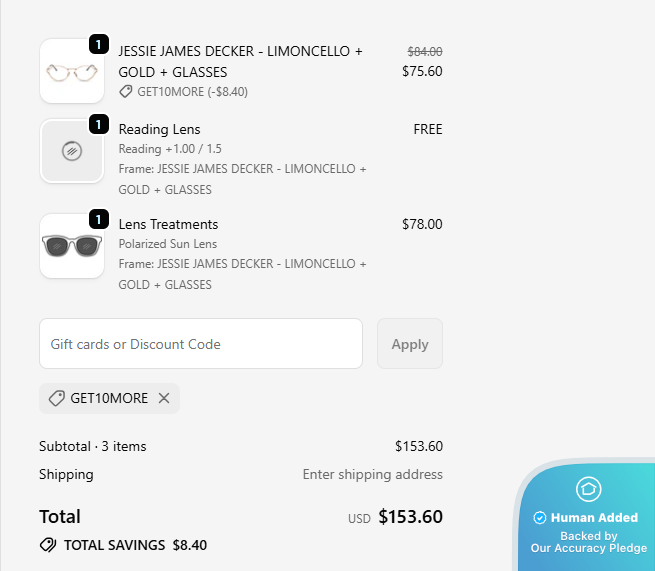Image resolution: width=655 pixels, height=571 pixels.
Task: Click the Enter shipping address text
Action: click(x=372, y=474)
